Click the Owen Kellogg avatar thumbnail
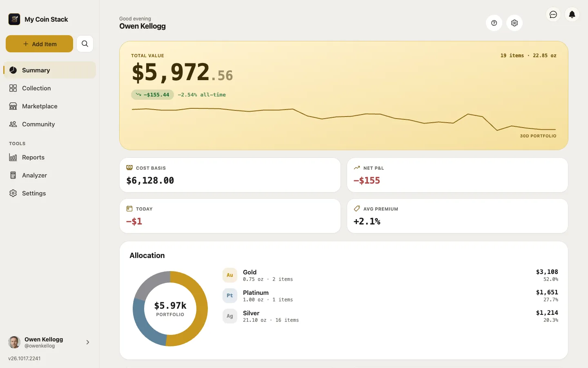This screenshot has height=368, width=588. click(x=14, y=342)
